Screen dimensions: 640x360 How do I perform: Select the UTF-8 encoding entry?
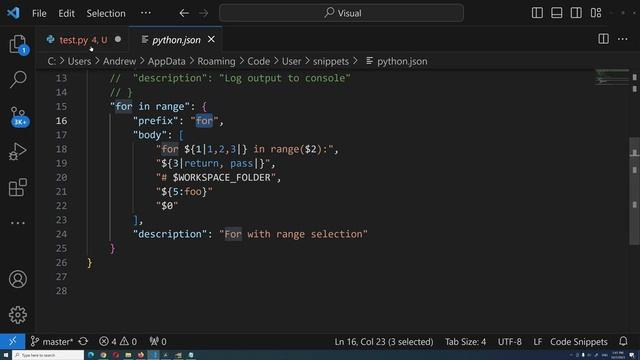tap(509, 341)
